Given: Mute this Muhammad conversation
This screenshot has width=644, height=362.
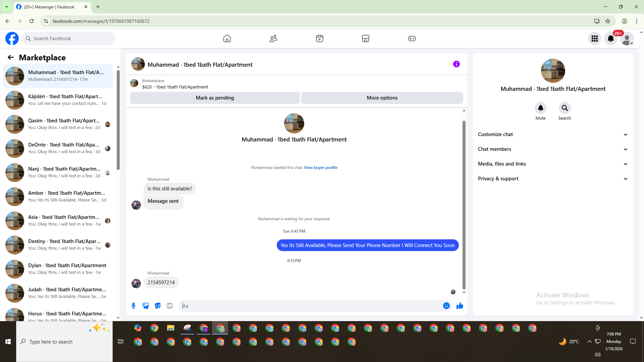Looking at the screenshot, I should click(540, 108).
